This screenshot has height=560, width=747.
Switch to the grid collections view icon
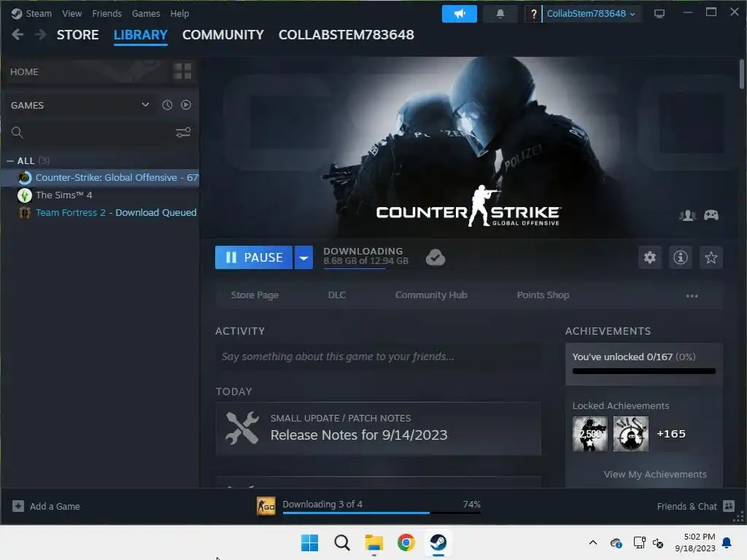point(182,71)
